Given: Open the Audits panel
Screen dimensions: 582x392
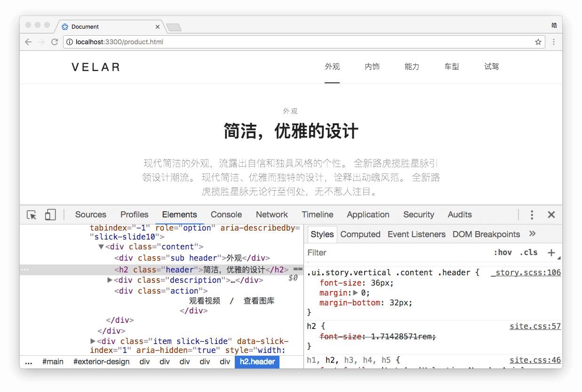Looking at the screenshot, I should click(x=460, y=215).
